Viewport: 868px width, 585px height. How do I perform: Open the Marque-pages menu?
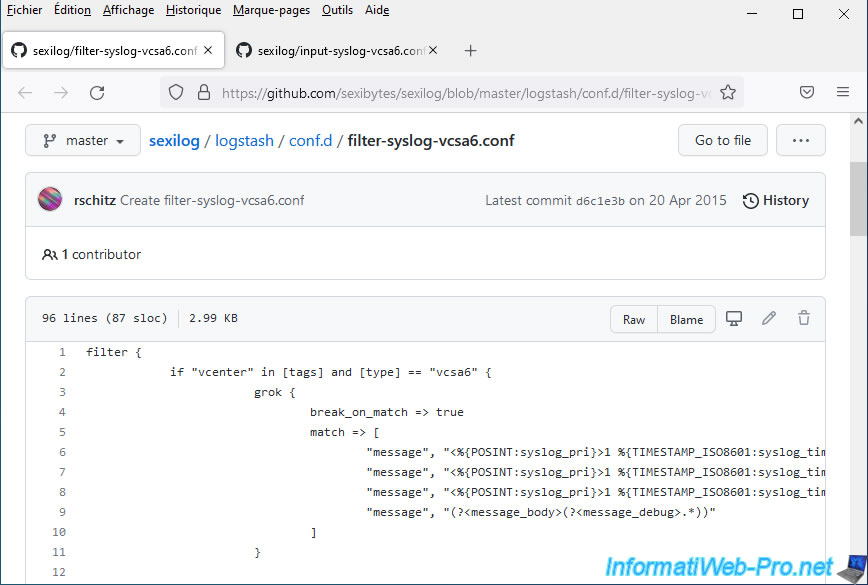coord(271,10)
